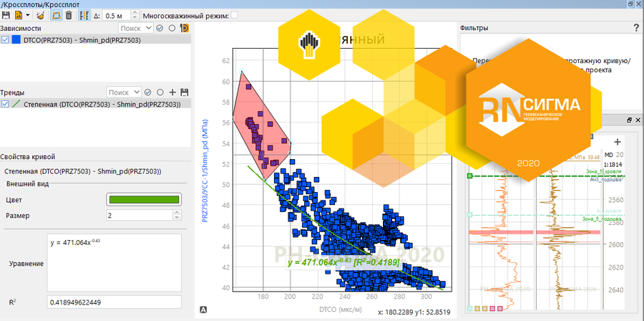Click the green Цвет color swatch

(142, 199)
